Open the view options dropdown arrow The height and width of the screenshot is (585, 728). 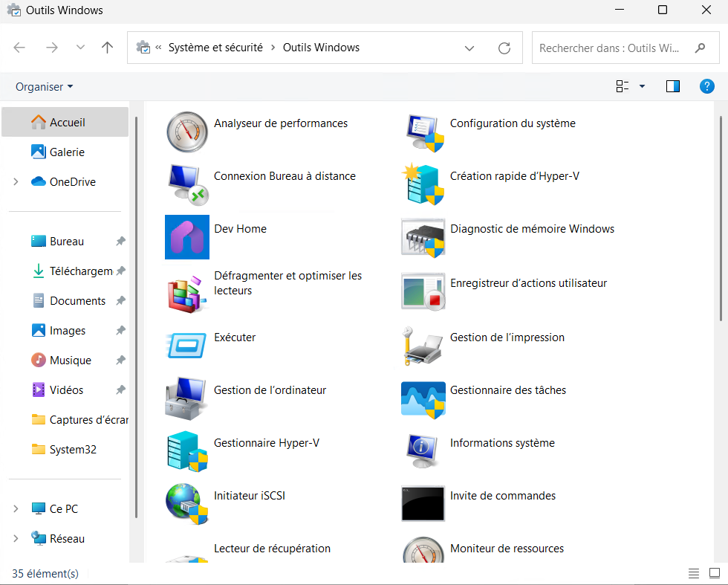[x=642, y=86]
